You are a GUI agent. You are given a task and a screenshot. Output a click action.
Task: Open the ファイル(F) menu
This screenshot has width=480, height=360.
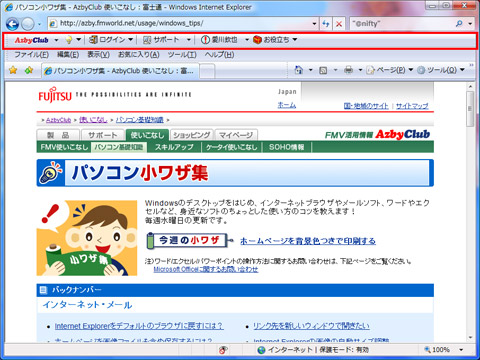click(x=31, y=55)
